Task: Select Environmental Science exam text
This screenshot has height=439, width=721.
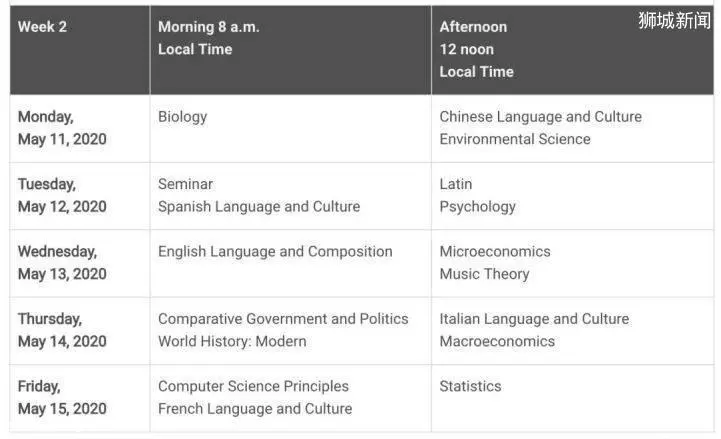Action: coord(515,139)
